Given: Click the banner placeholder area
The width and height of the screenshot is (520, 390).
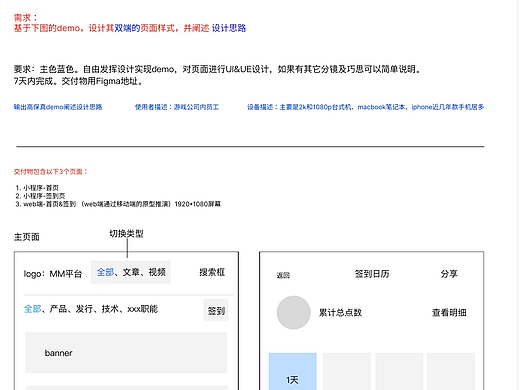Looking at the screenshot, I should (x=126, y=352).
